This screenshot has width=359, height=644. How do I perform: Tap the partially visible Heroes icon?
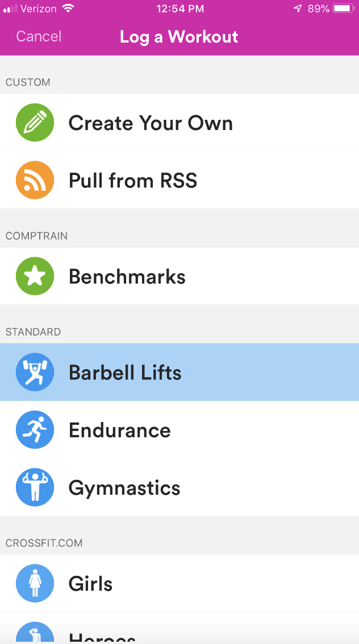(35, 634)
